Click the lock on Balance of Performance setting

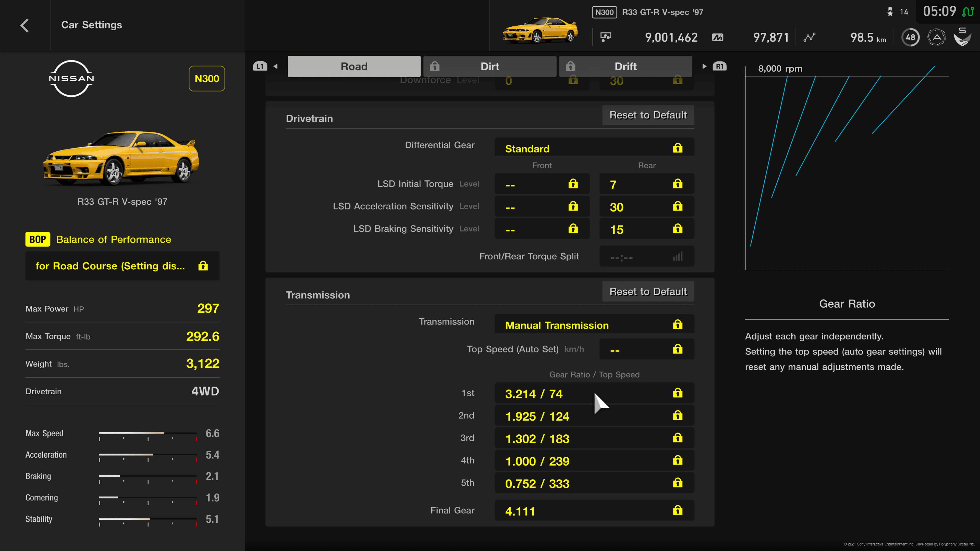coord(203,266)
